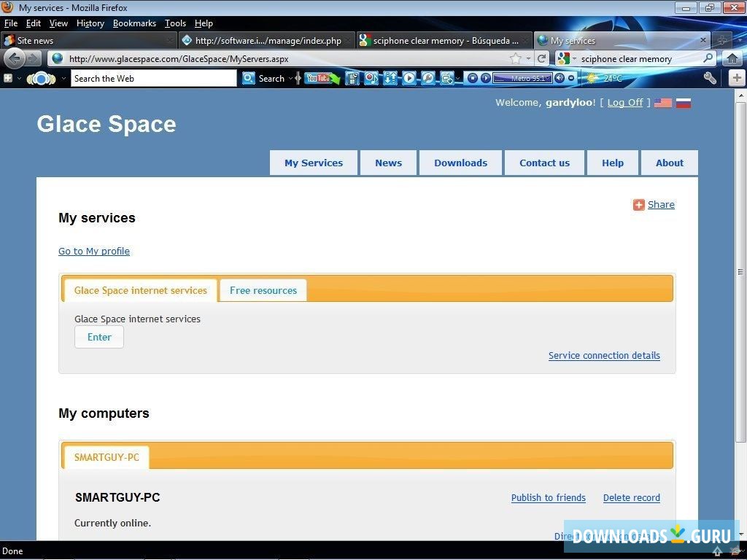Open the Bookmarks menu
747x560 pixels.
134,23
